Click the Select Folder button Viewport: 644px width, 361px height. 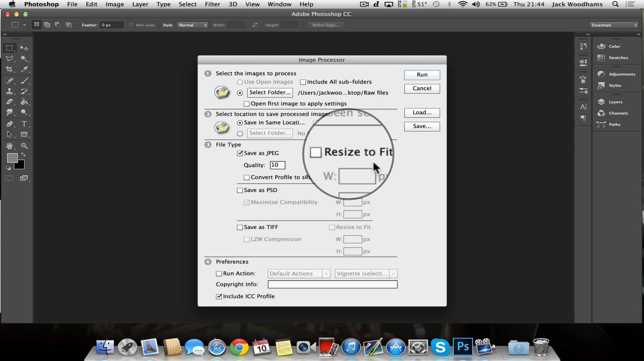tap(269, 92)
